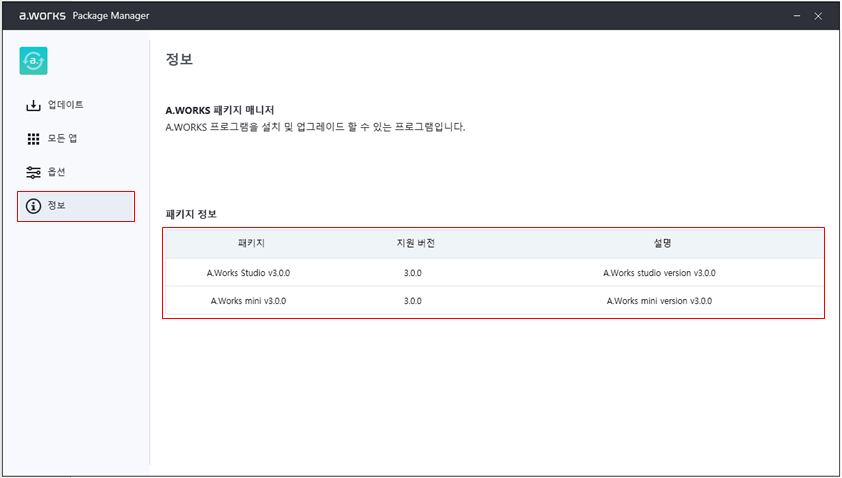The image size is (842, 478).
Task: Open the 업데이트 menu item
Action: click(x=66, y=105)
